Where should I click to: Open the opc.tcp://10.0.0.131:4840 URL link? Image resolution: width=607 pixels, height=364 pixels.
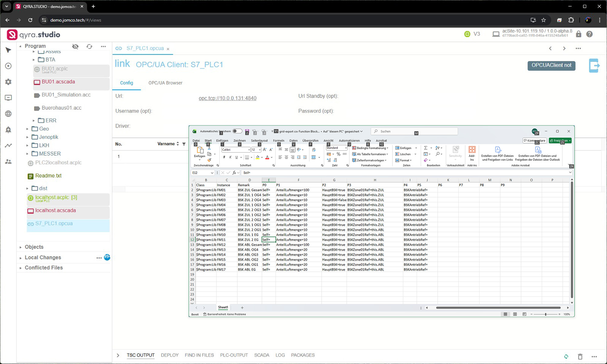(227, 98)
